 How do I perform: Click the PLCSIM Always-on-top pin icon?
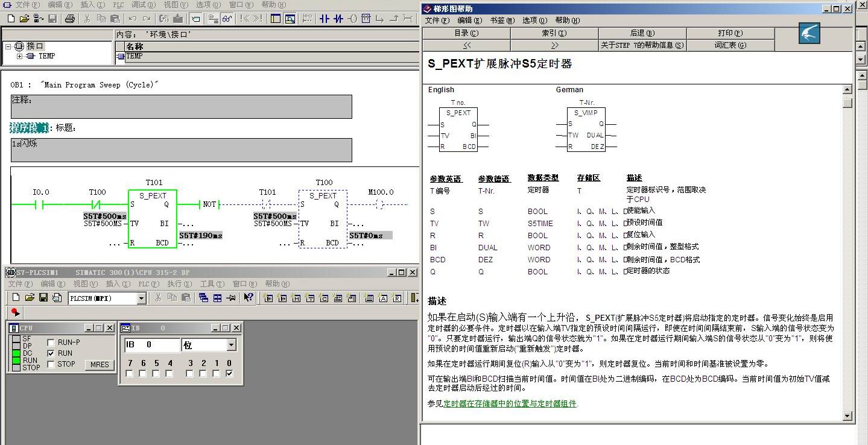tap(231, 298)
